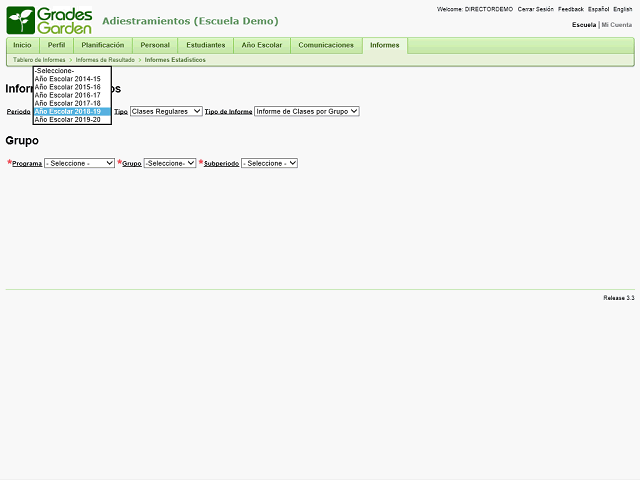The width and height of the screenshot is (640, 480).
Task: Expand the Programa dropdown
Action: pyautogui.click(x=80, y=163)
